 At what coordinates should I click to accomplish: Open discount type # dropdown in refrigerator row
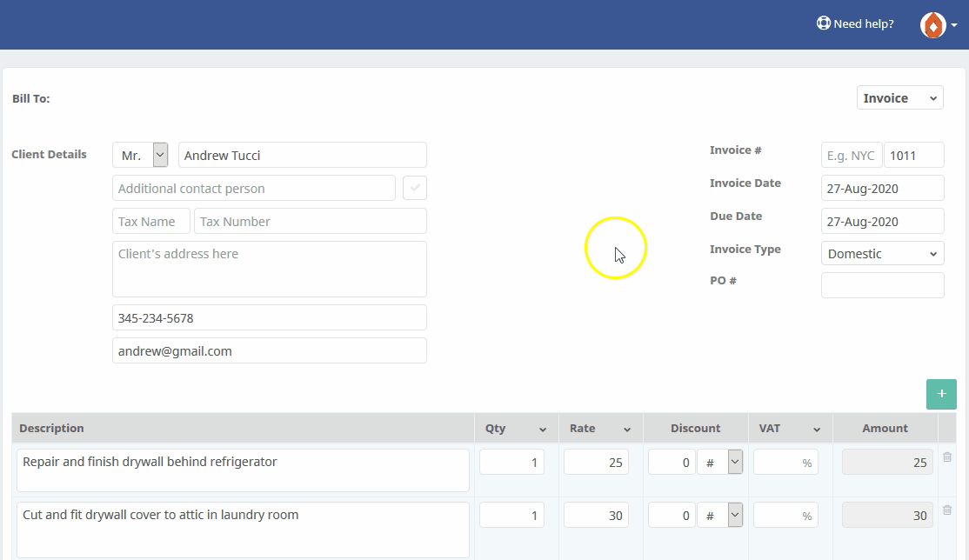[720, 463]
